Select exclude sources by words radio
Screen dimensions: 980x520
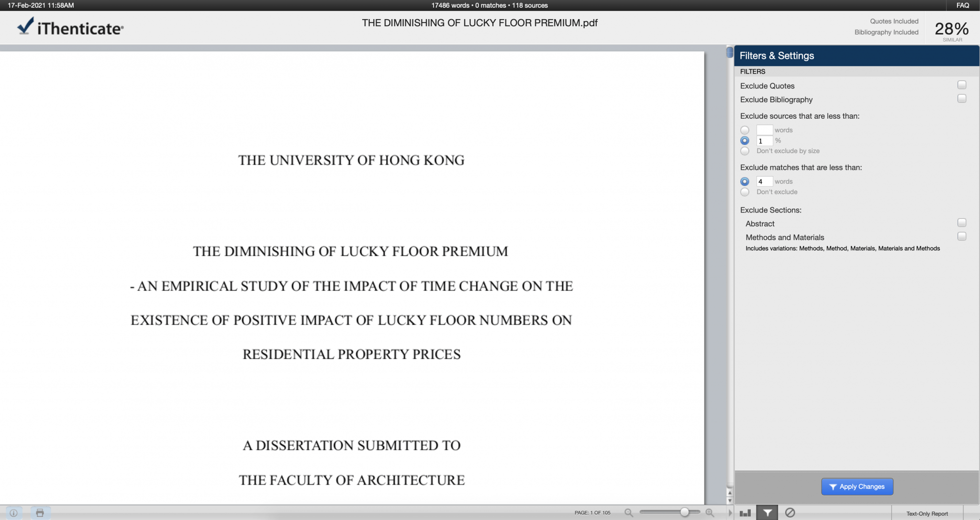coord(745,130)
